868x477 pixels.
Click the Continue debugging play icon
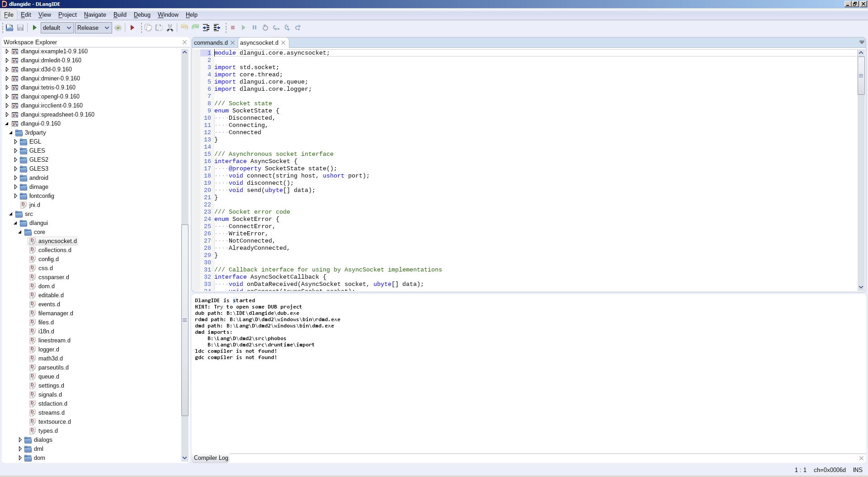click(x=244, y=28)
